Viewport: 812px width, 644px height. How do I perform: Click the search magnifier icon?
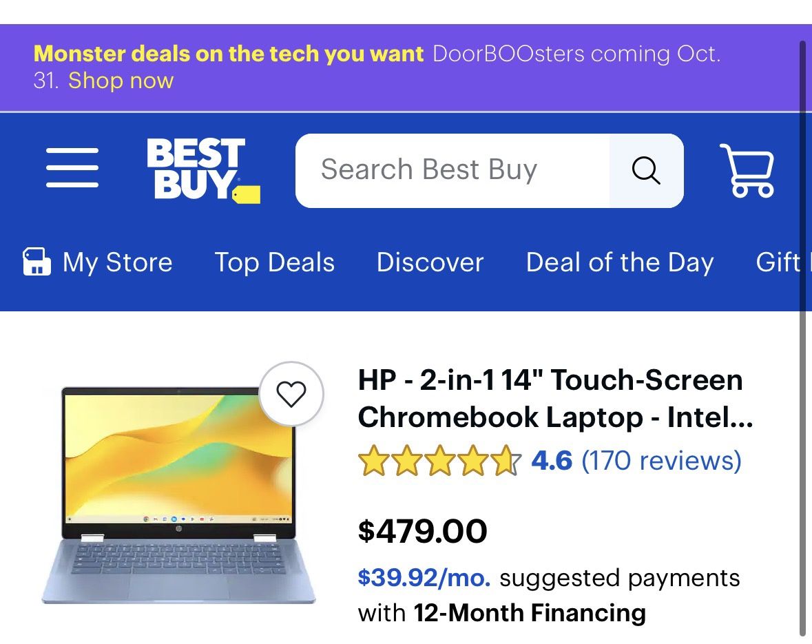pyautogui.click(x=645, y=169)
